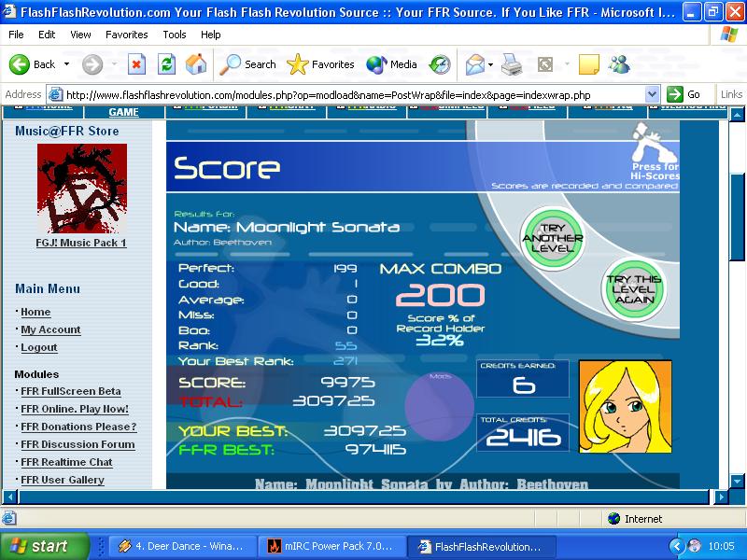Click the Credits Earned box showing 6

click(x=523, y=379)
